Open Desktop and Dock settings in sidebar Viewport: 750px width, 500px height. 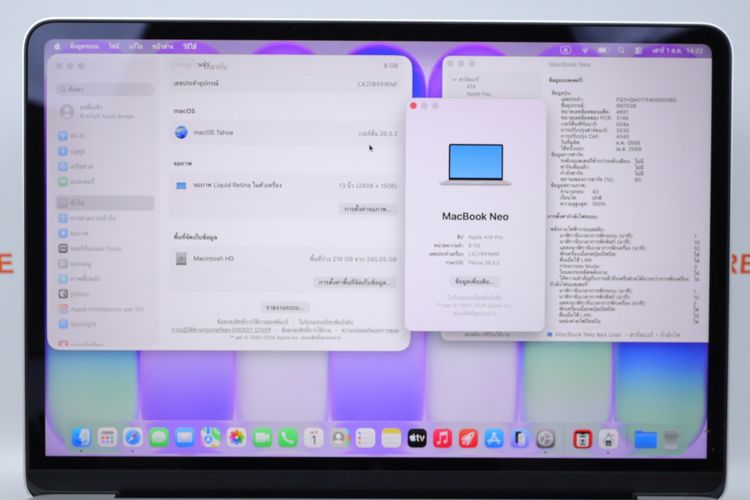point(105,249)
